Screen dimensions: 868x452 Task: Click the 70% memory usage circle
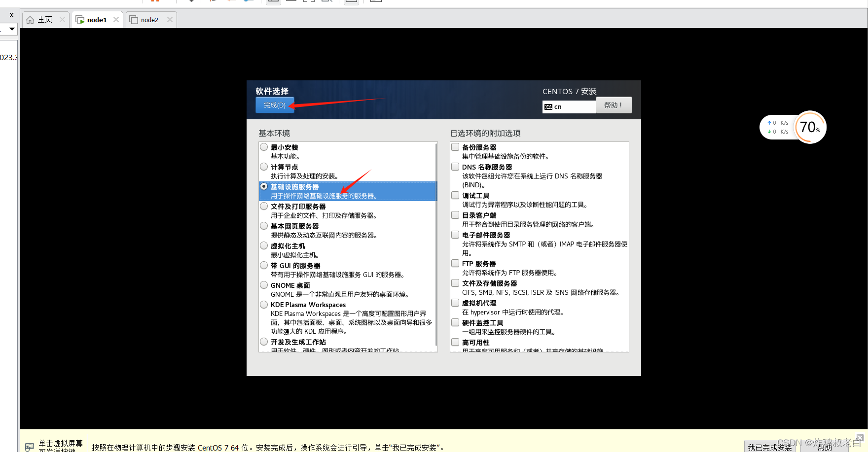pos(810,127)
